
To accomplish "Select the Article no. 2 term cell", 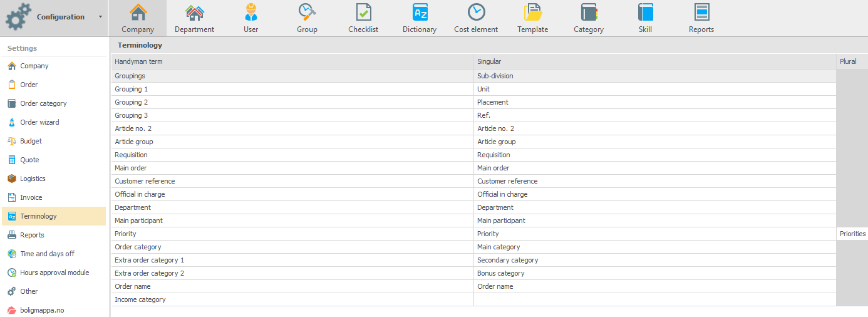I will click(x=292, y=128).
